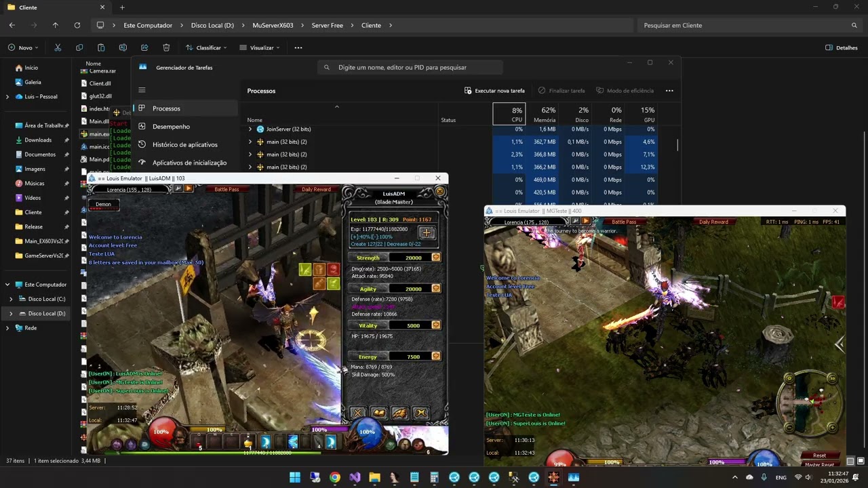Open the Task Manager hamburger menu
The height and width of the screenshot is (488, 868).
pyautogui.click(x=142, y=89)
